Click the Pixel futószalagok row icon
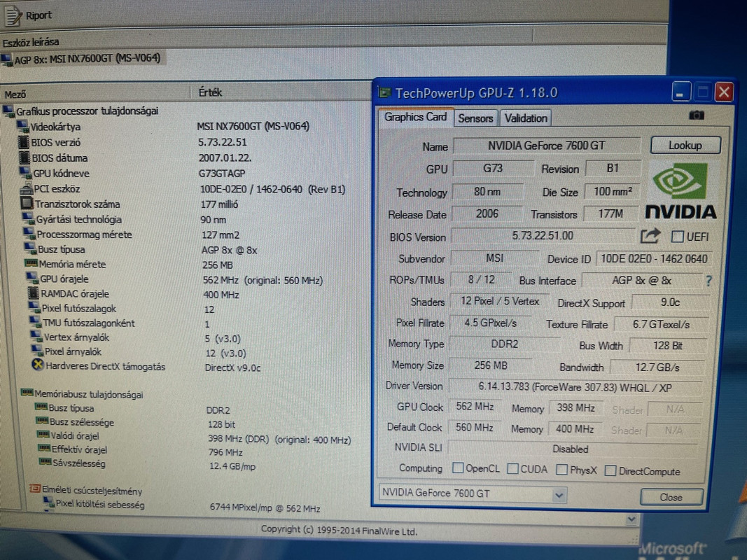The image size is (747, 560). [34, 307]
